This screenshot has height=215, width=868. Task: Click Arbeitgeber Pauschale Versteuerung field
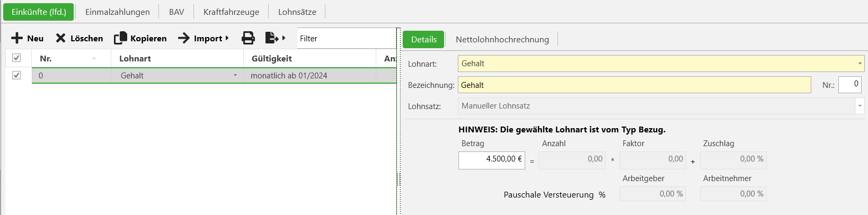653,194
